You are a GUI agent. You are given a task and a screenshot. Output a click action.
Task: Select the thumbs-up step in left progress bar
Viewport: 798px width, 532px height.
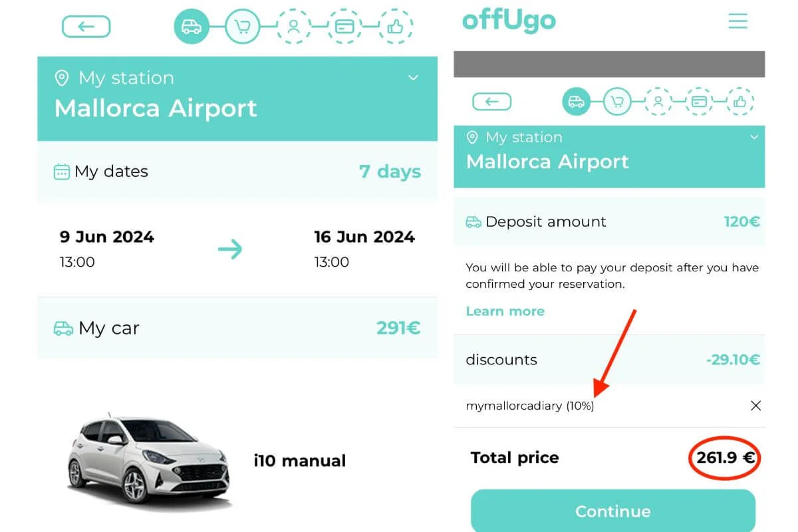(x=396, y=27)
